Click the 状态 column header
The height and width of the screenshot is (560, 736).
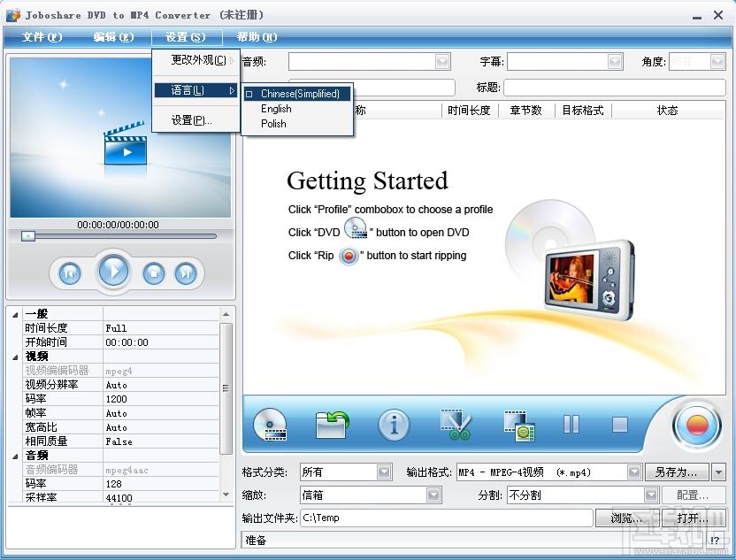(x=667, y=111)
